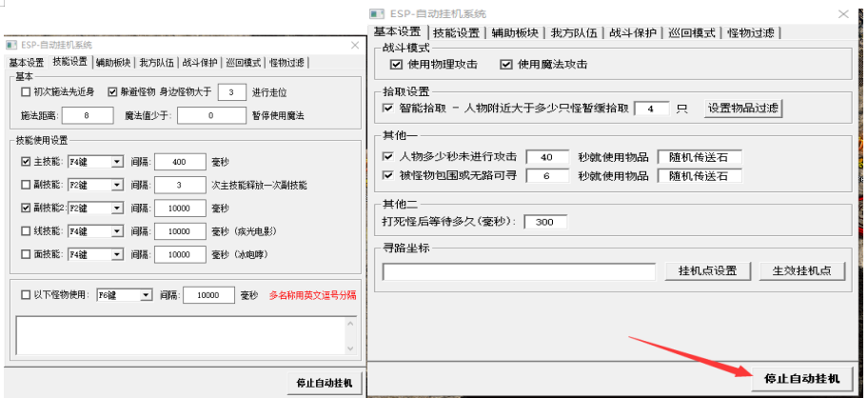868x398 pixels.
Task: Toggle the 人物多少秒未进行攻击 checkbox
Action: point(387,157)
